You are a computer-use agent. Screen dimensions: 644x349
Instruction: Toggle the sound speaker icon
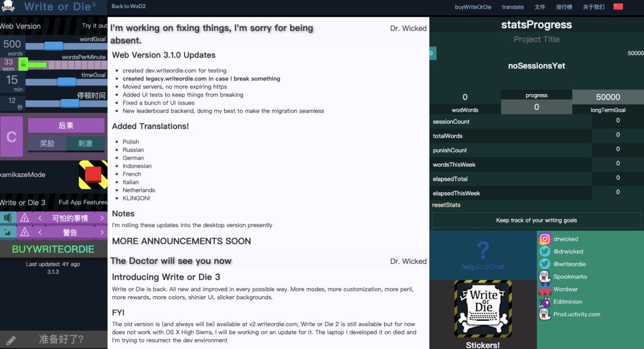point(7,217)
